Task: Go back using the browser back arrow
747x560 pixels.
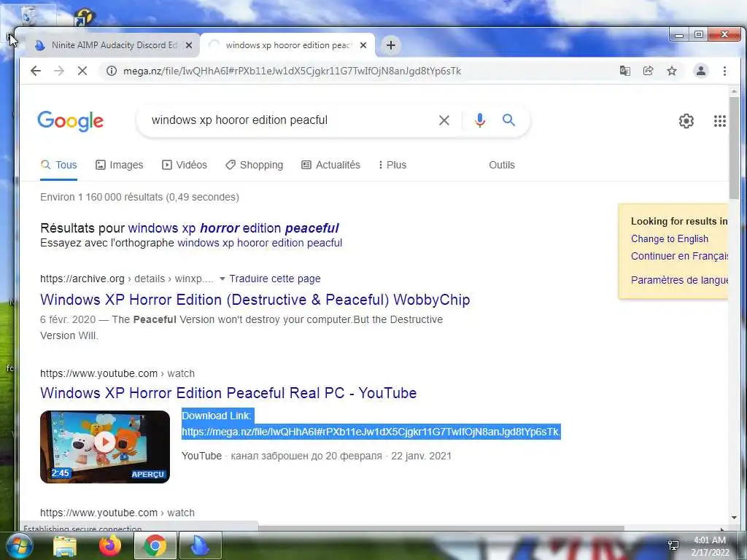Action: pos(36,71)
